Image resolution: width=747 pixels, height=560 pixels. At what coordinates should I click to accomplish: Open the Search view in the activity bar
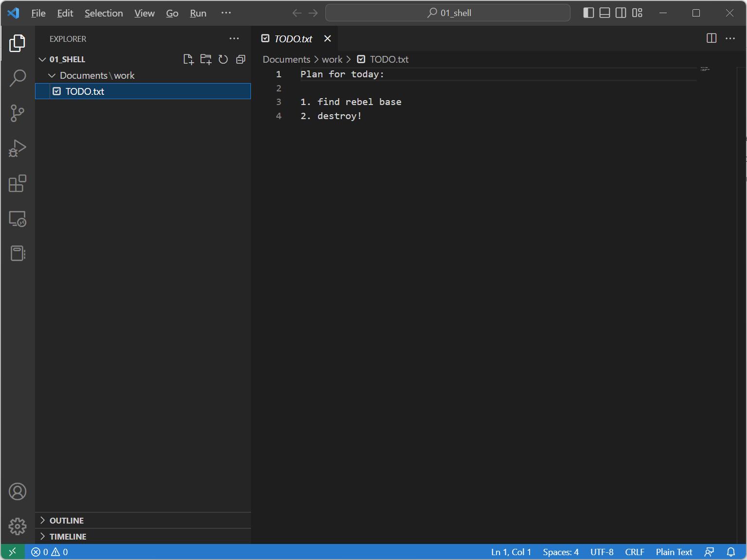click(x=18, y=78)
